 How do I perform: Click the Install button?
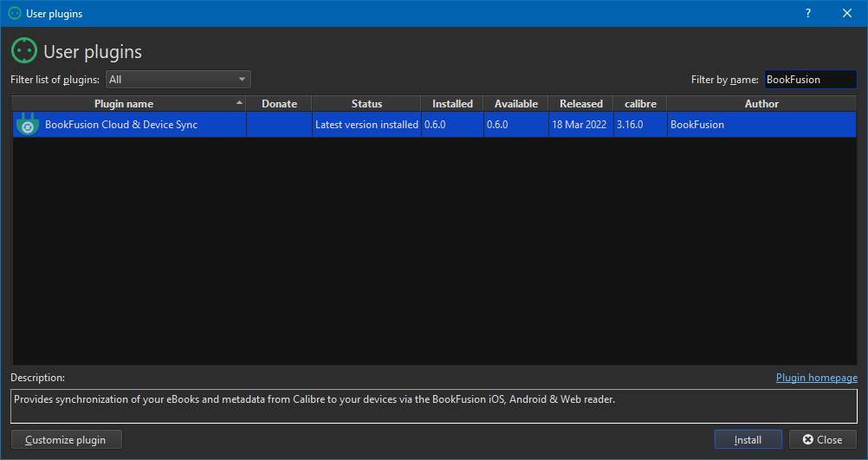coord(748,439)
